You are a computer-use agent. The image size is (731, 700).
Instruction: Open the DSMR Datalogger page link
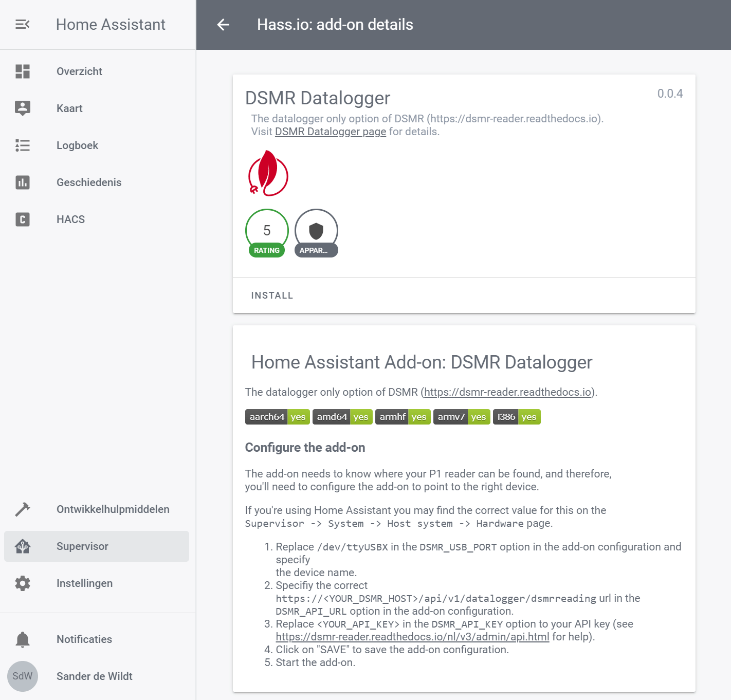(331, 132)
